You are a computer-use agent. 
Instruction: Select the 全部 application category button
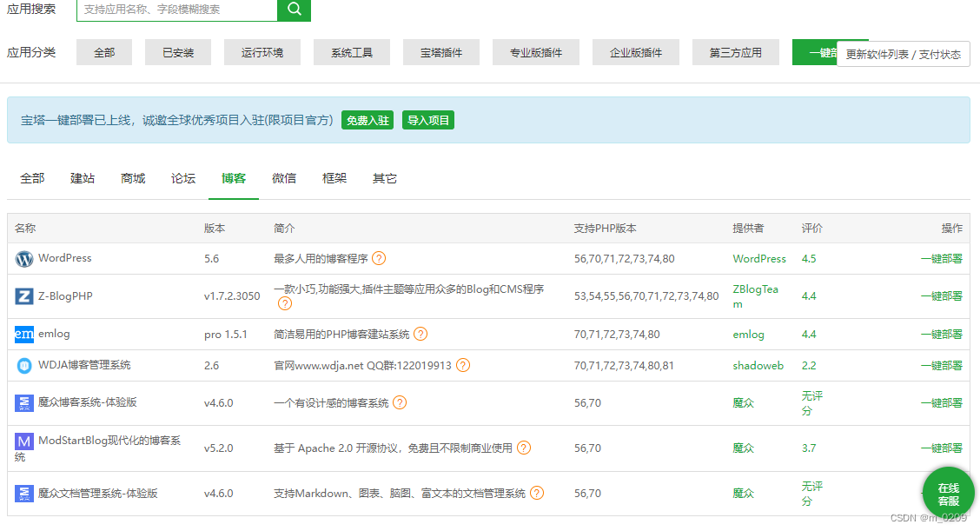[104, 52]
